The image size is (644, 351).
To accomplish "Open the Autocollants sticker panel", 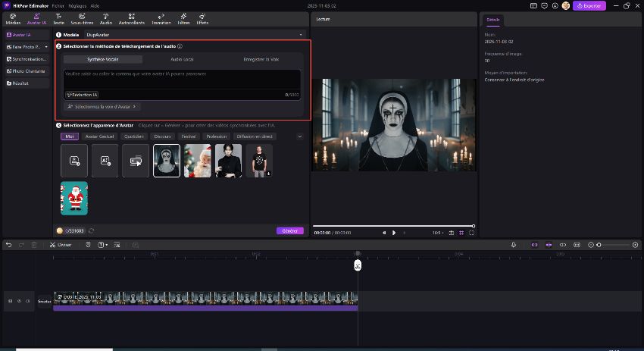I will [132, 18].
